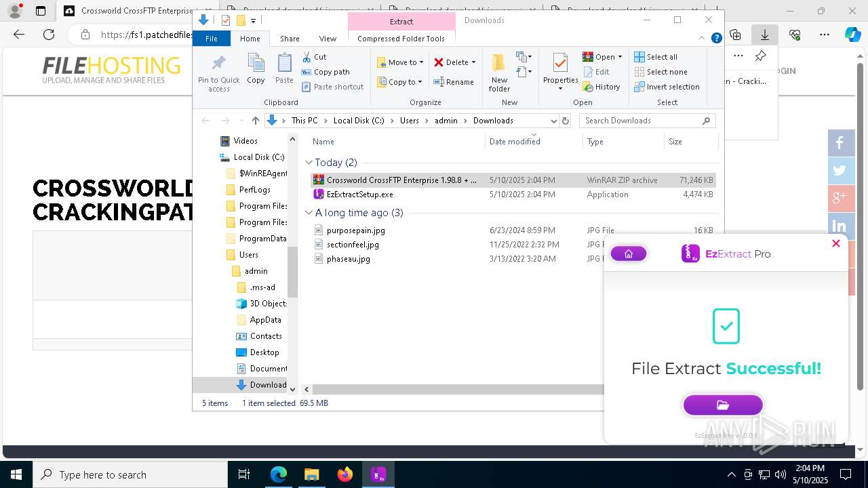Refresh the Downloads folder view
The image size is (868, 488).
coord(566,121)
